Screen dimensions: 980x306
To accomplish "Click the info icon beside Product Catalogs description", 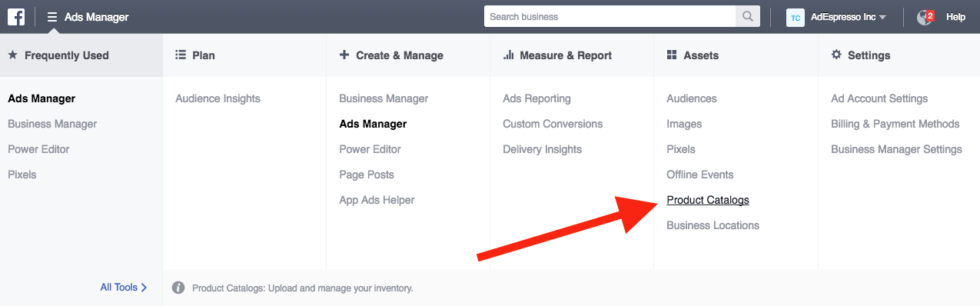I will point(178,288).
